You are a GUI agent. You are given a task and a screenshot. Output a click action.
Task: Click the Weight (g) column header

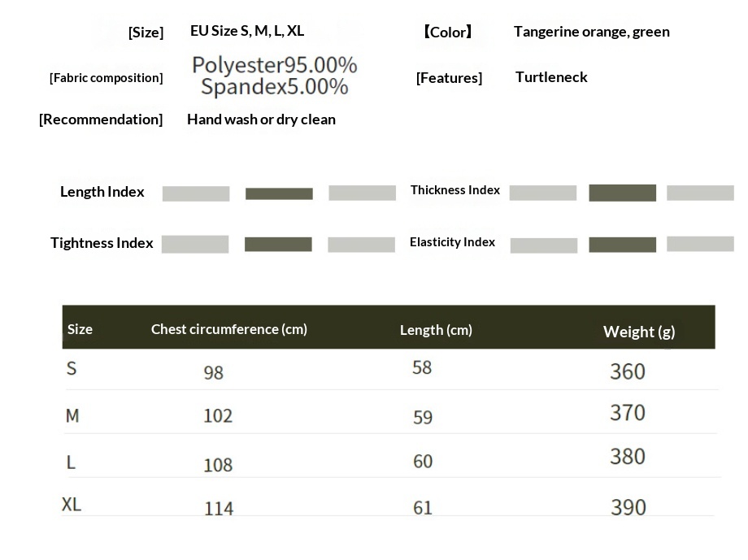639,332
